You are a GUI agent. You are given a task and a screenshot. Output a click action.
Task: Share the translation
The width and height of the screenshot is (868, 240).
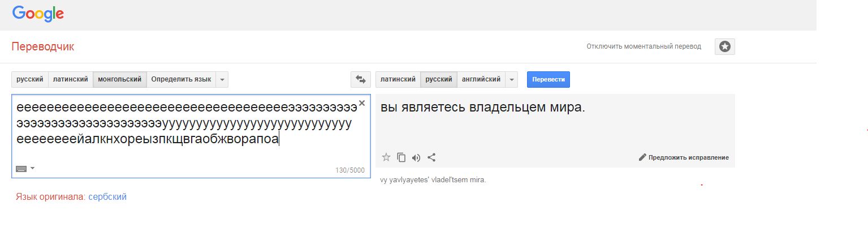[431, 157]
